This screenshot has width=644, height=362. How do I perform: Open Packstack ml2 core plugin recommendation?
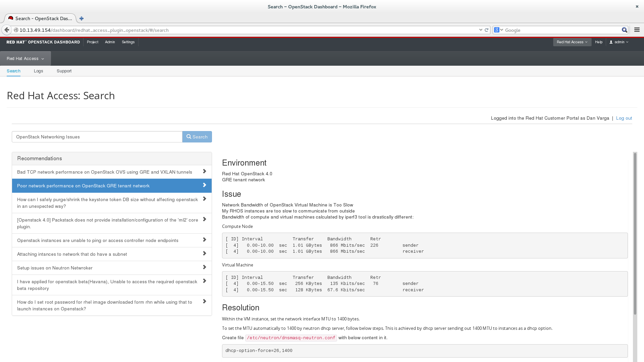click(112, 223)
